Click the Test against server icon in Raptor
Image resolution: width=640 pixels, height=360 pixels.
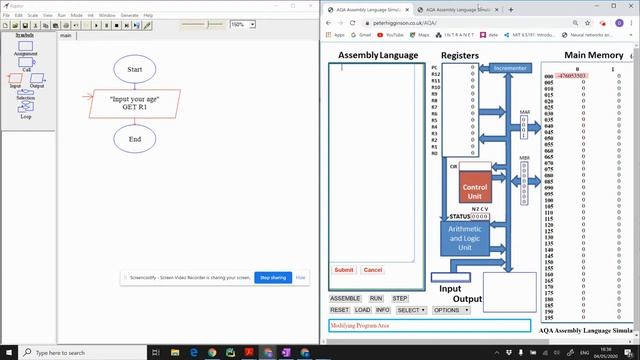137,25
